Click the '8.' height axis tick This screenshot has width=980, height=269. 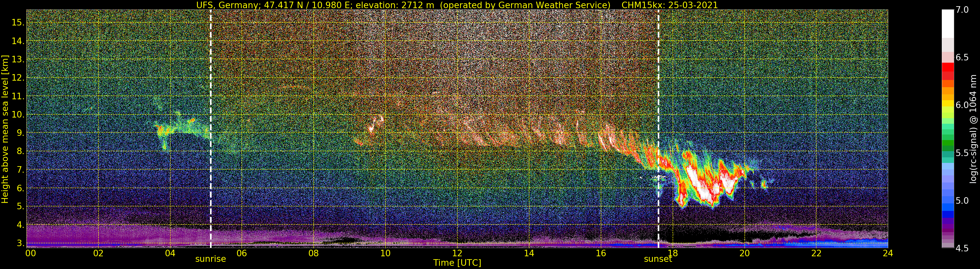[x=20, y=151]
